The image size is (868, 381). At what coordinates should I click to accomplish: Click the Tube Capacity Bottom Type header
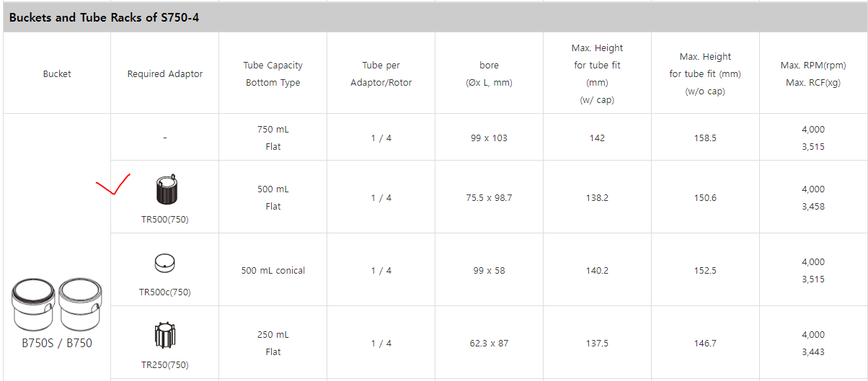click(x=273, y=73)
